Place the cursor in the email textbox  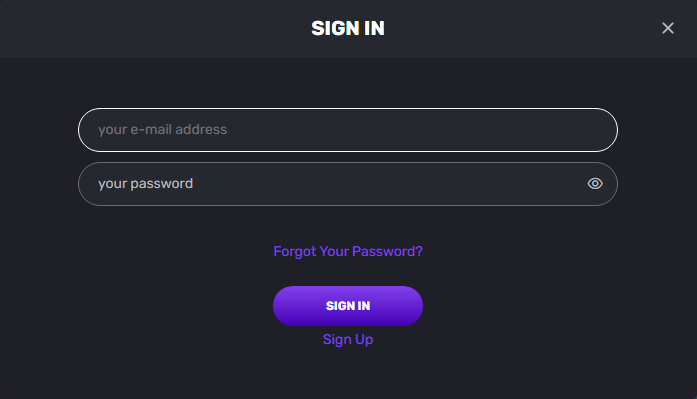(x=348, y=130)
